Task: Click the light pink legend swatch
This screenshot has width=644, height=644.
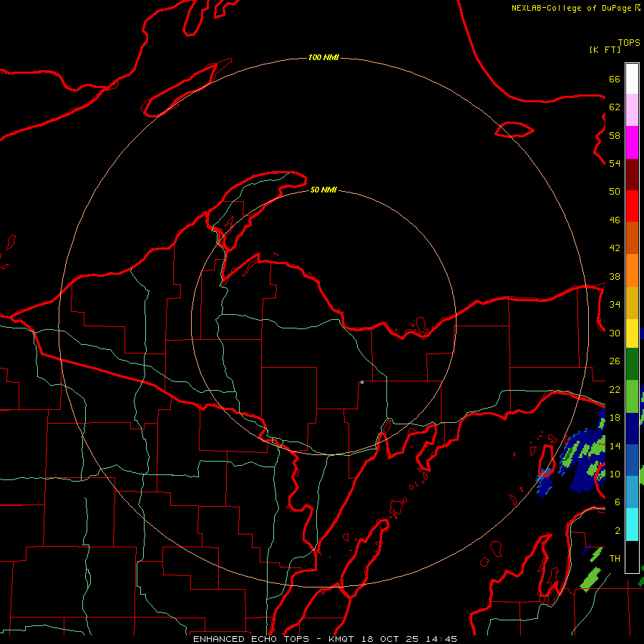Action: point(632,110)
